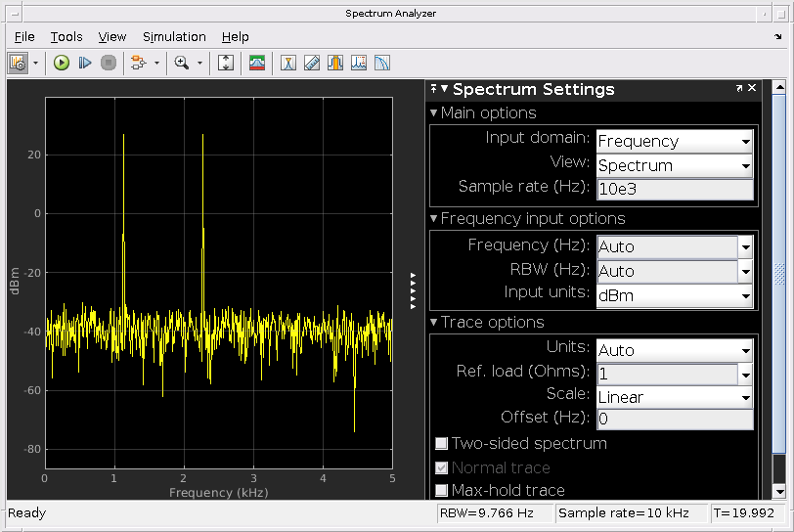Enable the Max-hold trace checkbox
This screenshot has height=532, width=794.
(442, 490)
